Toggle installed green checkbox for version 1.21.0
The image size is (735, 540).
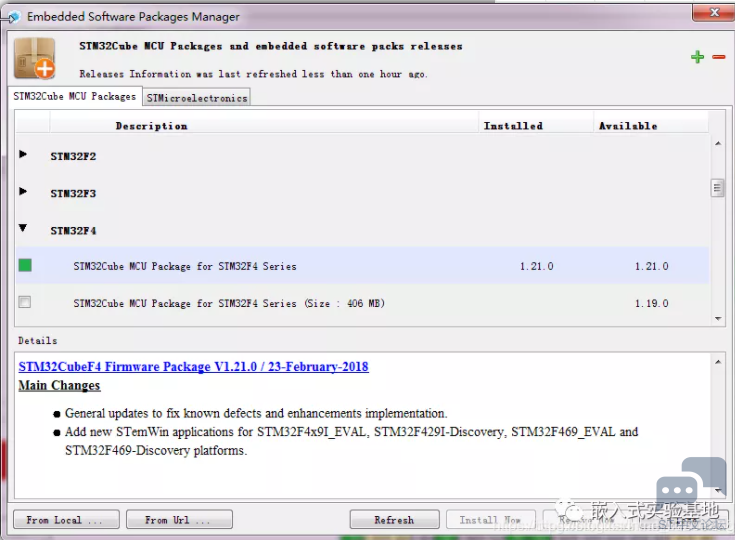click(25, 265)
